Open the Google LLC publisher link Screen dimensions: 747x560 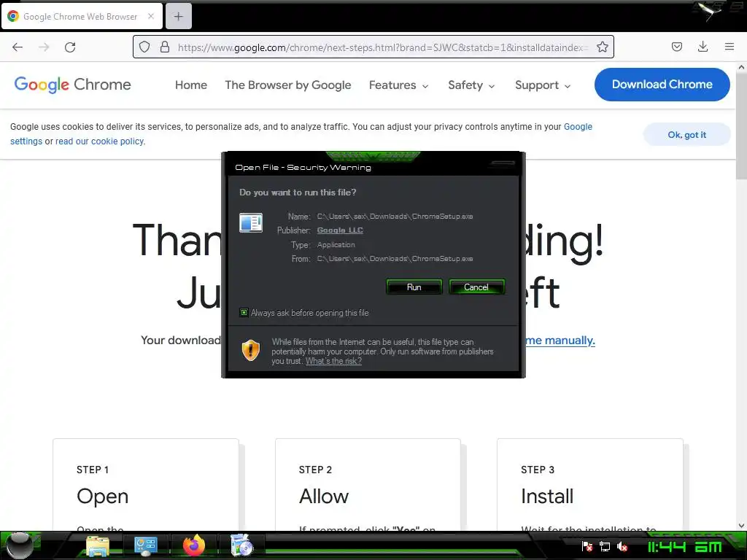click(340, 230)
